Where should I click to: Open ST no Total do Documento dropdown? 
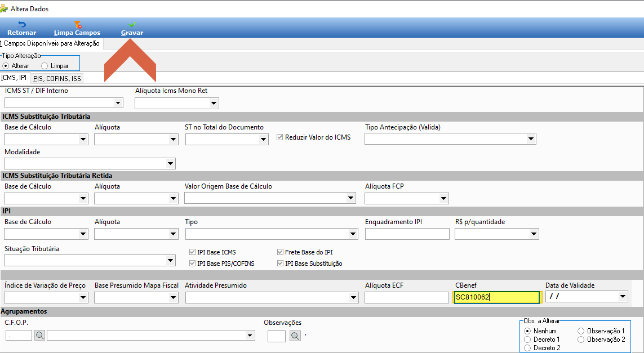coord(264,140)
